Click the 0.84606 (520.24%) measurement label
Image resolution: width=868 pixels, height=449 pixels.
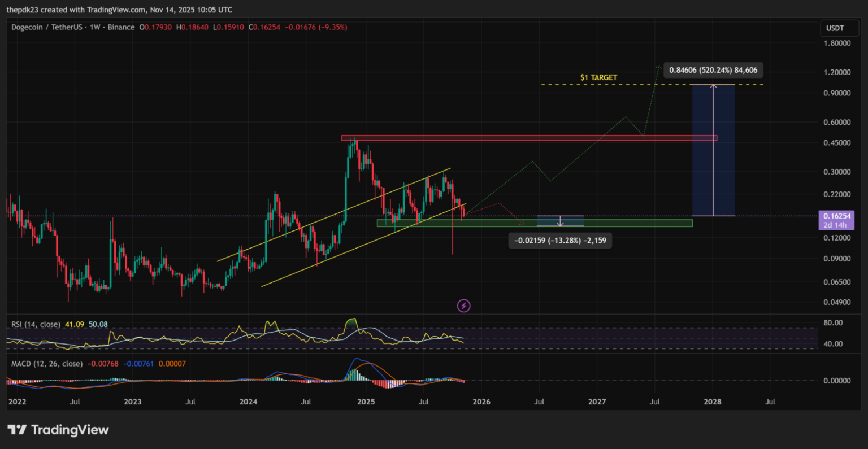pos(713,70)
